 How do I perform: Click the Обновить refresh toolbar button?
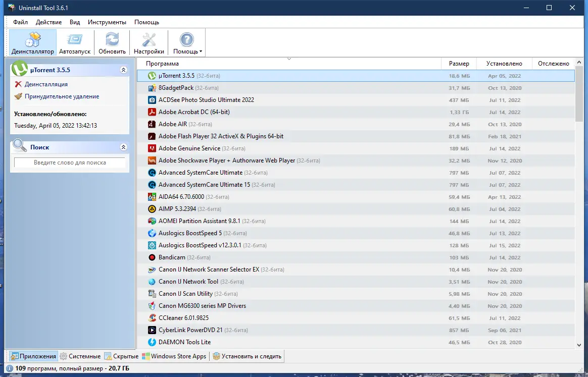pyautogui.click(x=112, y=43)
